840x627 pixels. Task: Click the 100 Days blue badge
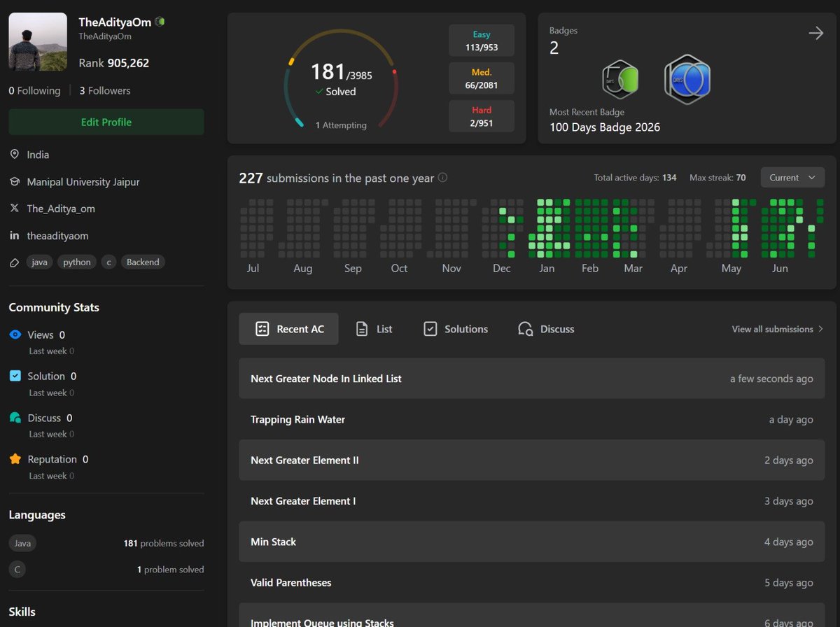[x=687, y=79]
